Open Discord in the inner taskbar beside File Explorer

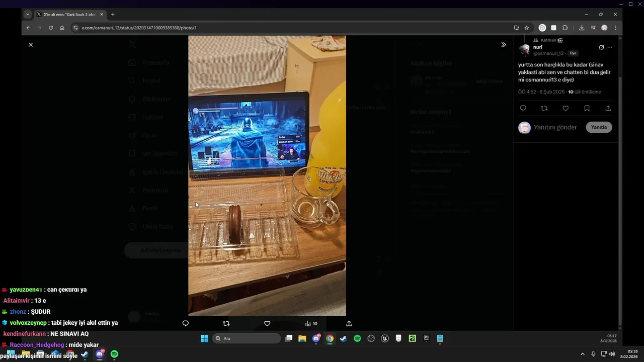(x=316, y=338)
